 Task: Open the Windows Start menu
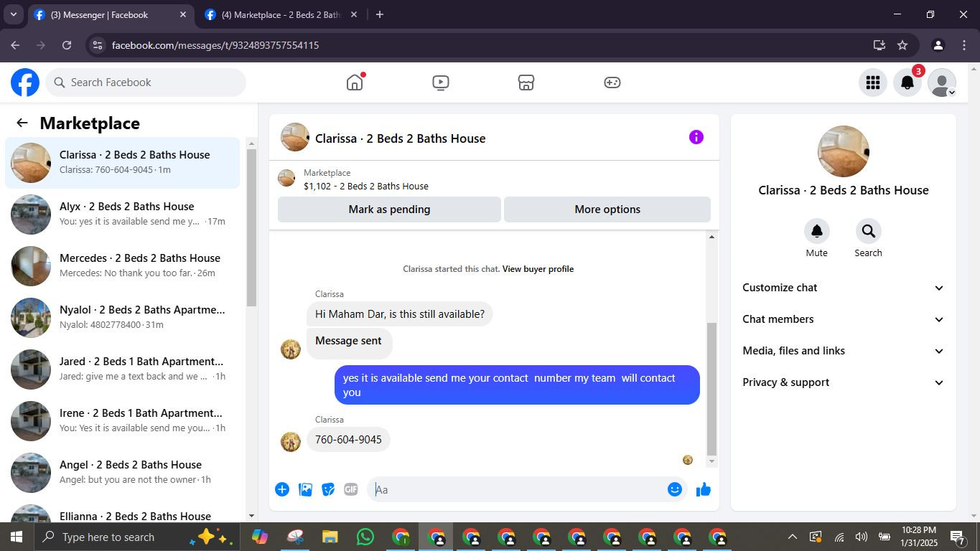[x=16, y=537]
